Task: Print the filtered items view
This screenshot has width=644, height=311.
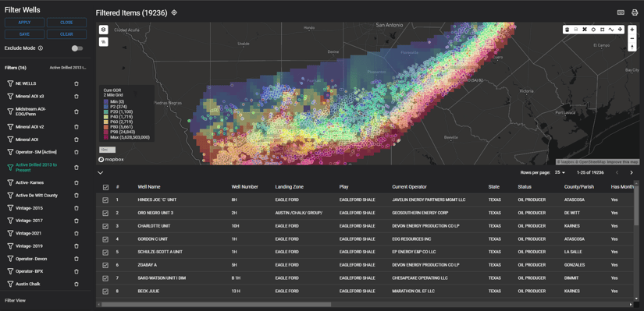Action: [635, 12]
